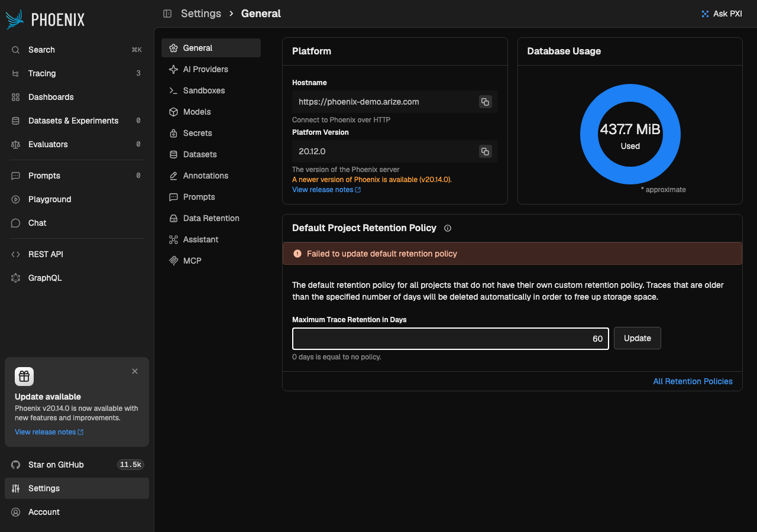Click the gift icon in update card
The height and width of the screenshot is (532, 757).
(24, 376)
